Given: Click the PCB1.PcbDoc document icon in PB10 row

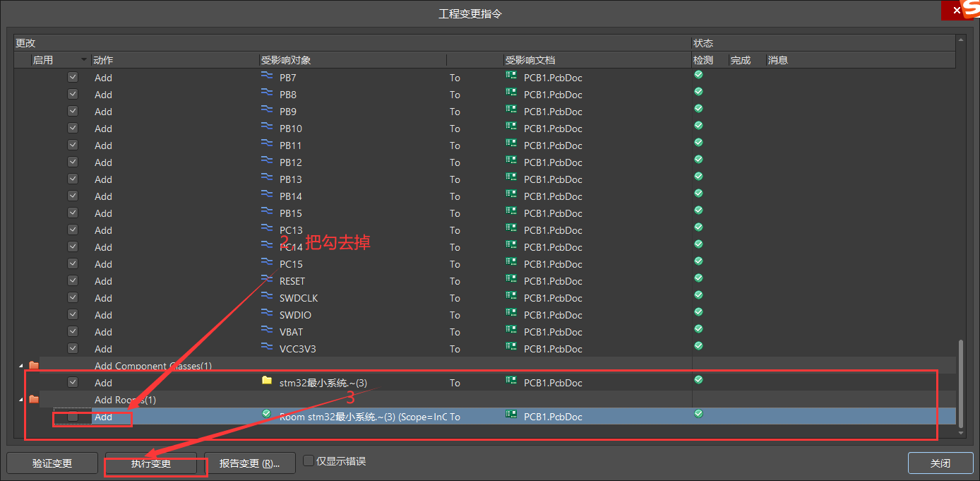Looking at the screenshot, I should pos(510,129).
